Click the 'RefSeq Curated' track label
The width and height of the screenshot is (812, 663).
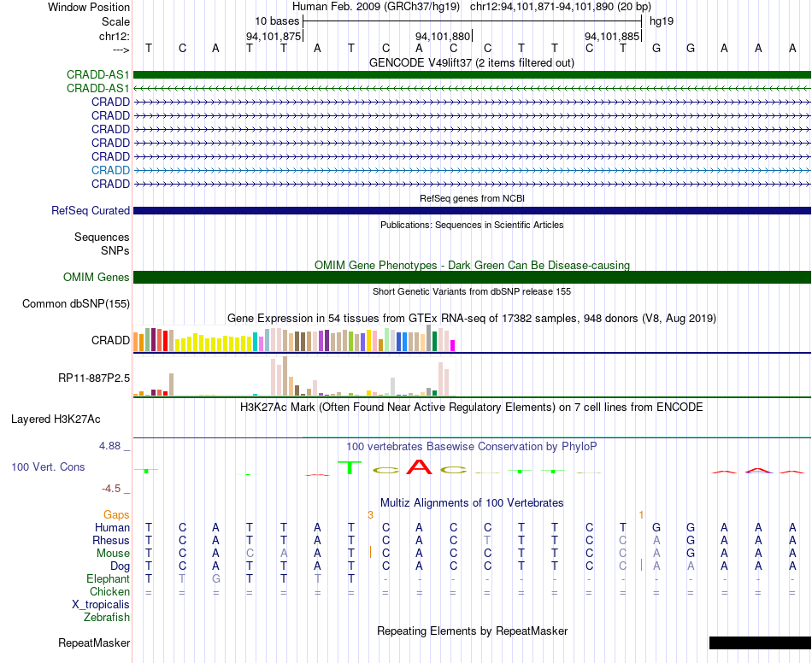(x=90, y=211)
